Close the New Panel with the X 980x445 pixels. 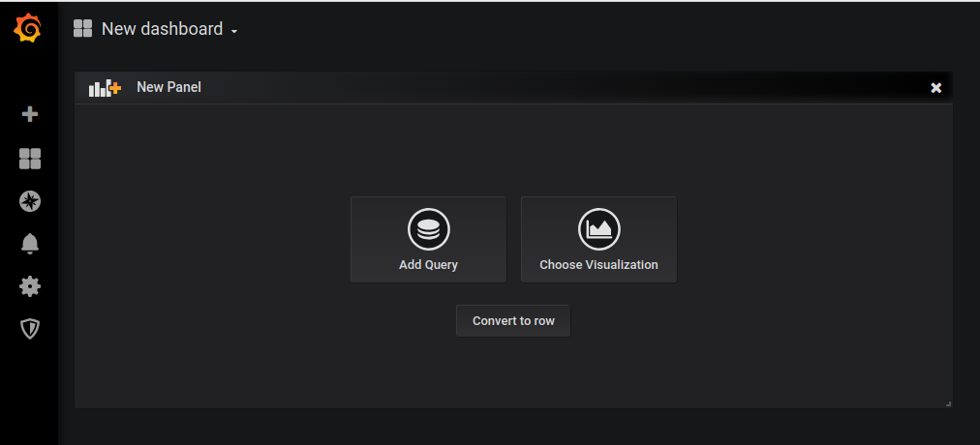935,88
